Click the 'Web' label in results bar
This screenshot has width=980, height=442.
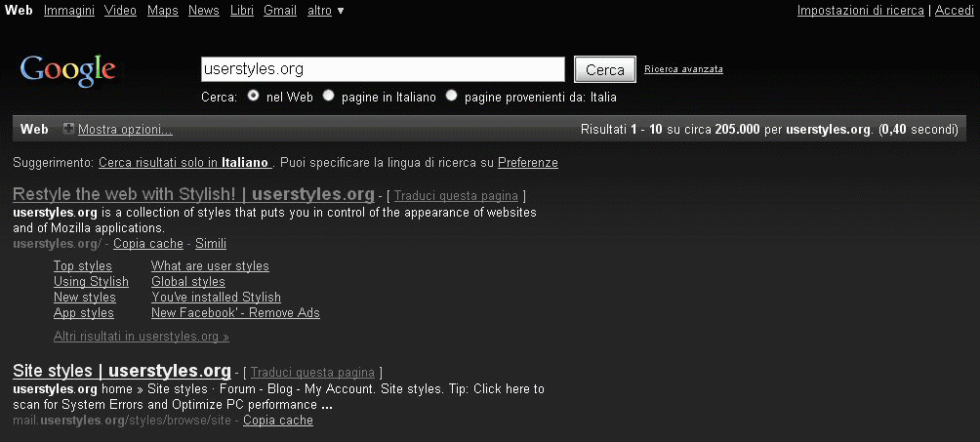coord(34,130)
